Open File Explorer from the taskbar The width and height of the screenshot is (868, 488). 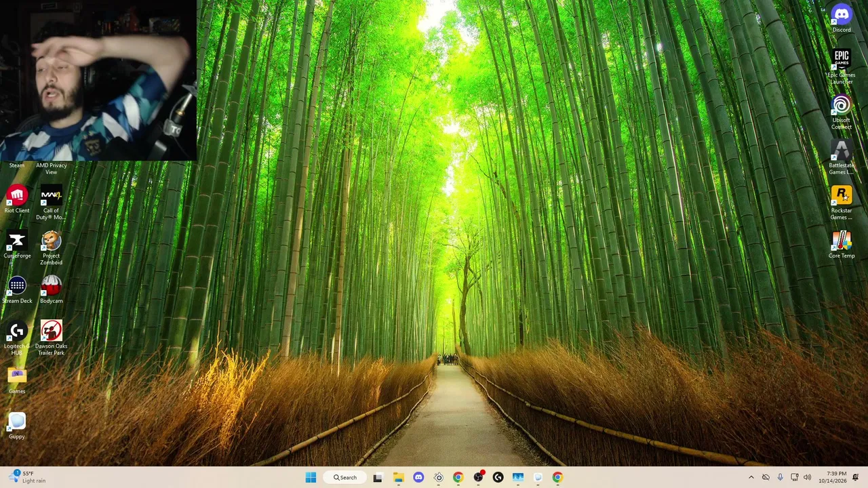pos(398,477)
